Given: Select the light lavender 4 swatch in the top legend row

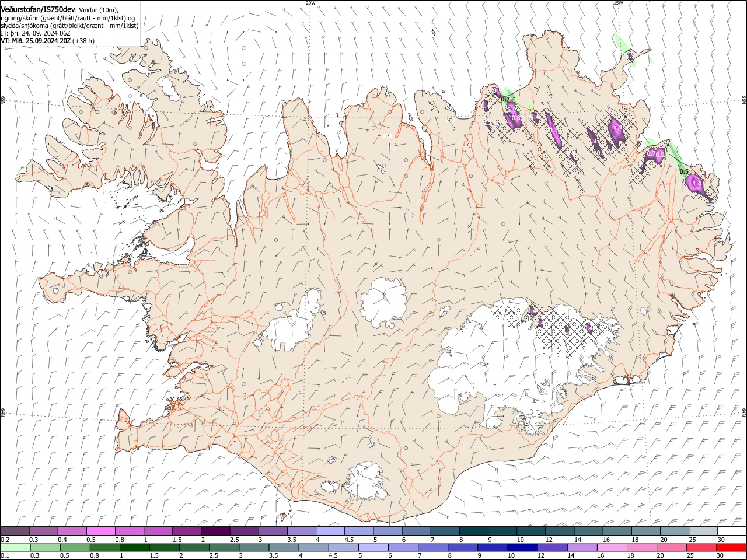Looking at the screenshot, I should tap(330, 531).
